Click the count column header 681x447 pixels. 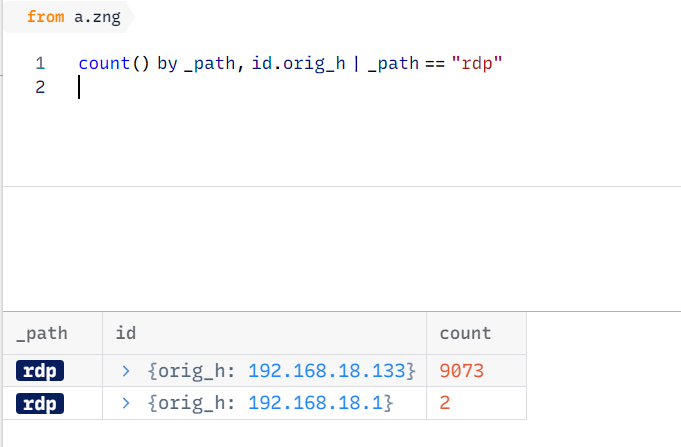(476, 333)
